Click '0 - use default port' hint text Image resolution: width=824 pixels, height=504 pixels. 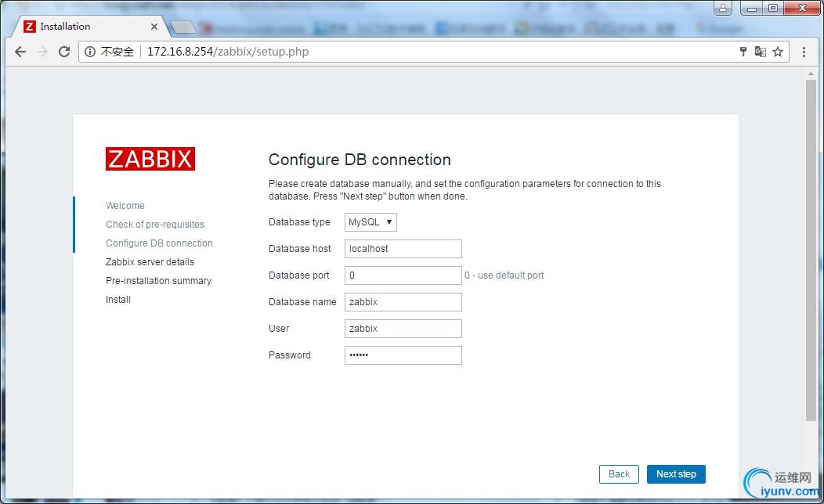click(x=504, y=275)
